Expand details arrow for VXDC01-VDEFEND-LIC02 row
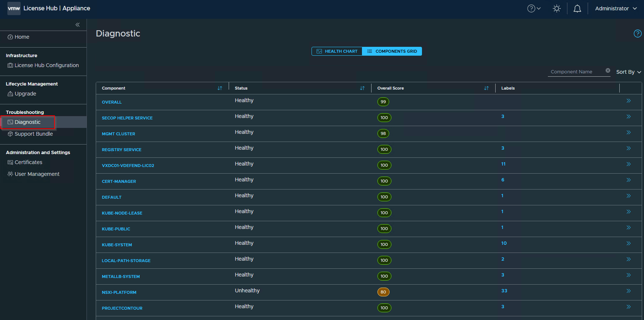 point(629,164)
